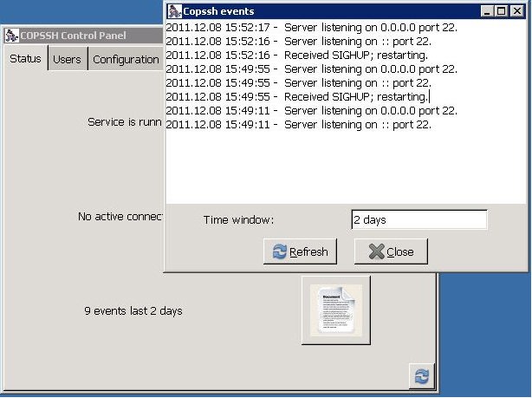532x398 pixels.
Task: Select log line 15:49:55 Server listening on 0.0.0.0
Action: click(311, 69)
